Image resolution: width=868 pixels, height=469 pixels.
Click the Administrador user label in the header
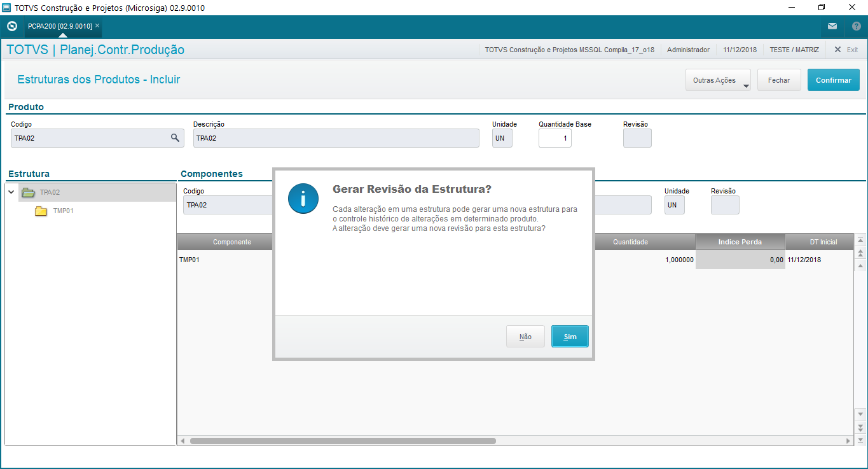688,50
